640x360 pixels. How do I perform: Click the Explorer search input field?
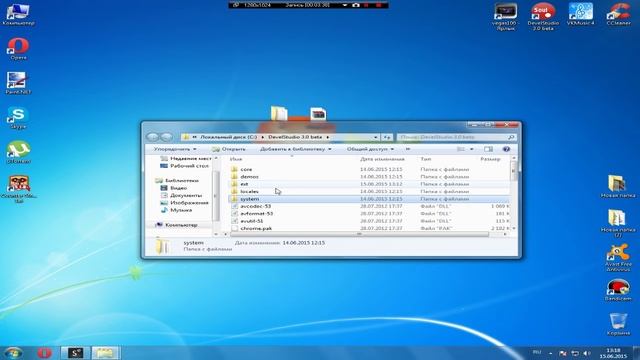(456, 137)
